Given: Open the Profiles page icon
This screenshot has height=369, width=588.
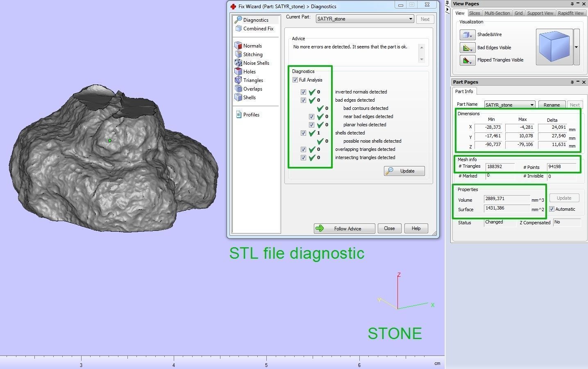Looking at the screenshot, I should (239, 114).
